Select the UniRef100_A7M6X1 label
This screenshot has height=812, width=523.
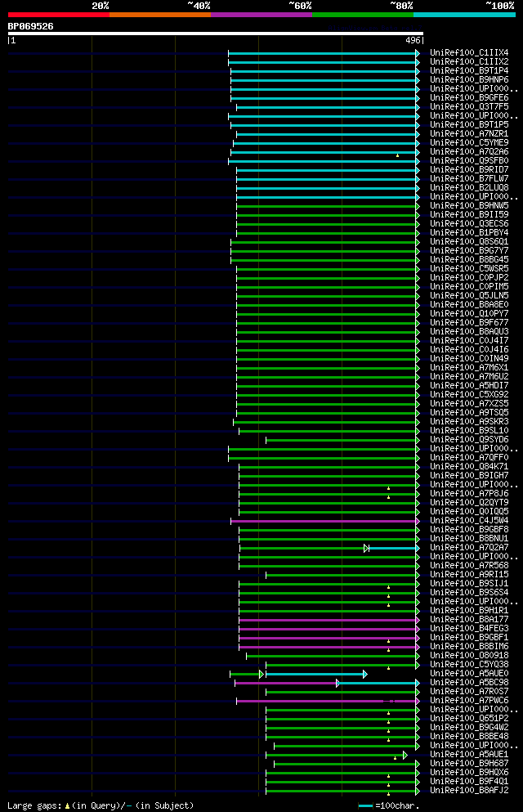[x=469, y=368]
